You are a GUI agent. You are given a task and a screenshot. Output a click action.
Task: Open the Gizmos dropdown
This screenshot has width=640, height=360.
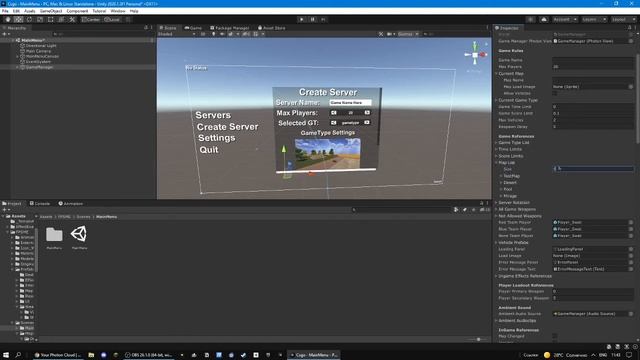pos(408,34)
